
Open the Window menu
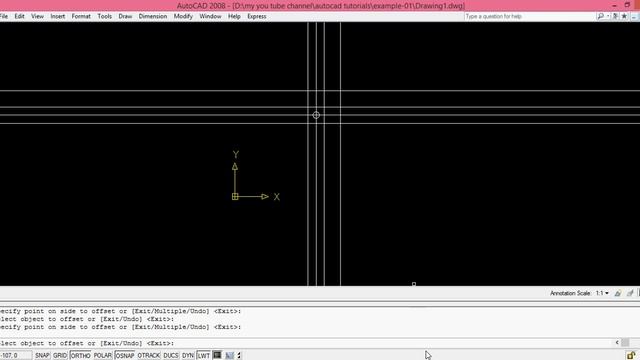[210, 16]
